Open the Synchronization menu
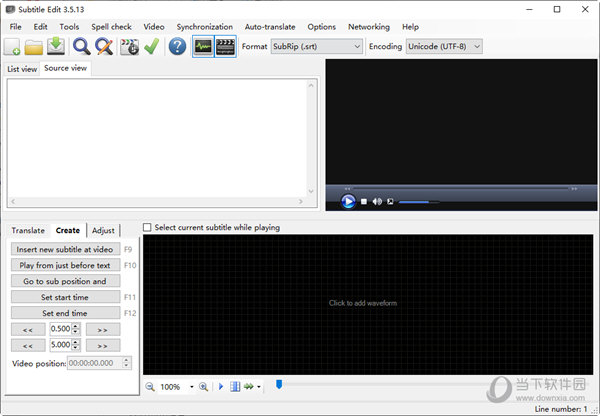This screenshot has height=416, width=600. coord(205,27)
